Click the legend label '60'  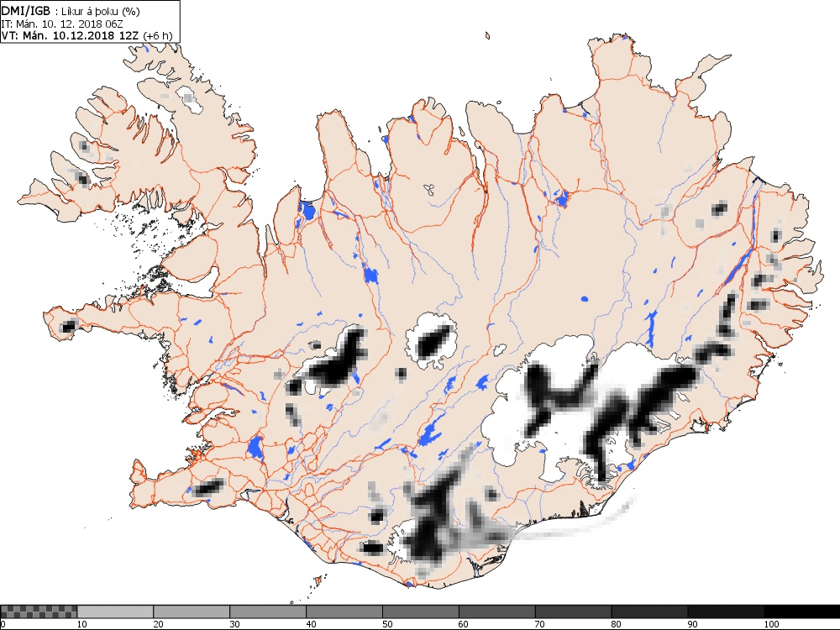click(464, 624)
